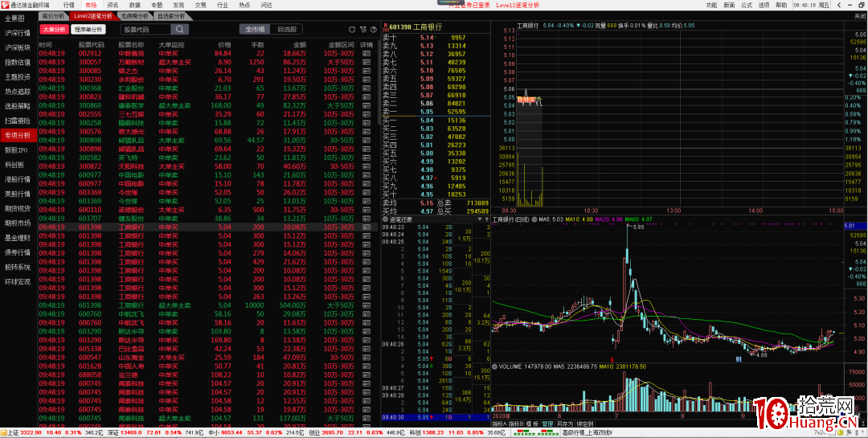Open detail icon for 600110 诺德股份 row
This screenshot has height=438, width=868.
click(x=366, y=210)
